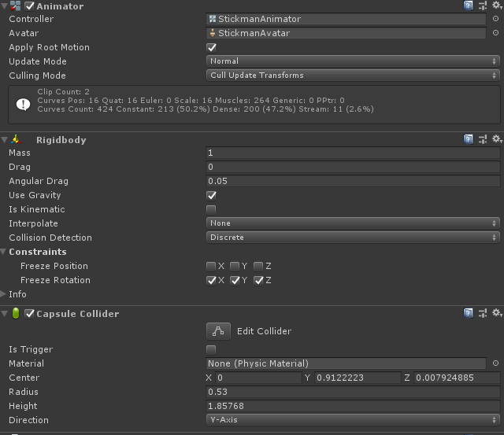Open object picker for Avatar field
Image resolution: width=504 pixels, height=435 pixels.
pos(495,33)
